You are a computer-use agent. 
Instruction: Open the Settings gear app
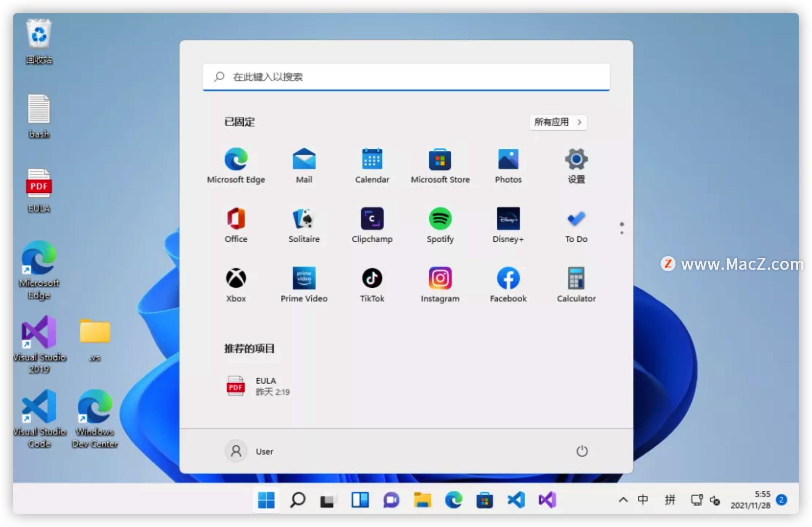pyautogui.click(x=576, y=165)
